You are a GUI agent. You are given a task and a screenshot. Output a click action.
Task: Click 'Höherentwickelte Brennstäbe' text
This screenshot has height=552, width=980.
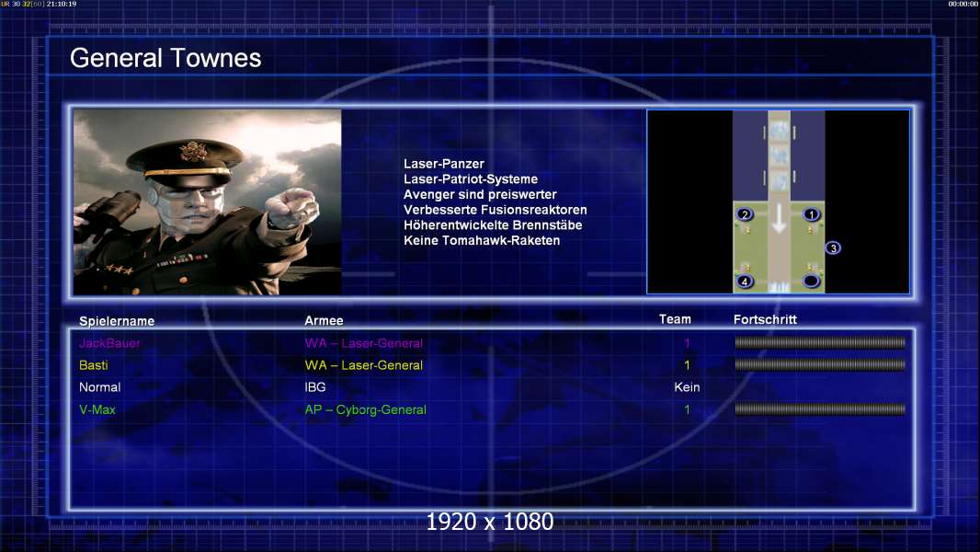point(493,225)
